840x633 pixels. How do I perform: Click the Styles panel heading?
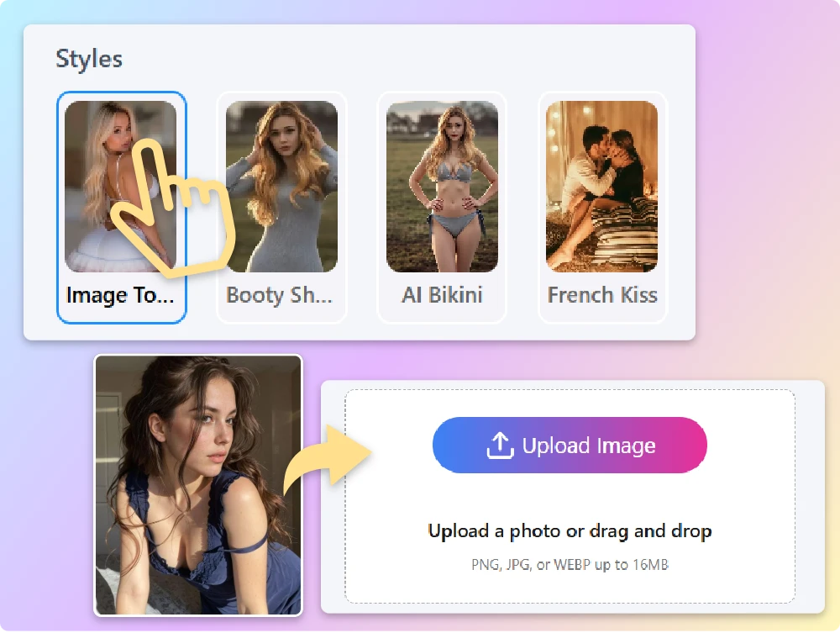point(89,59)
